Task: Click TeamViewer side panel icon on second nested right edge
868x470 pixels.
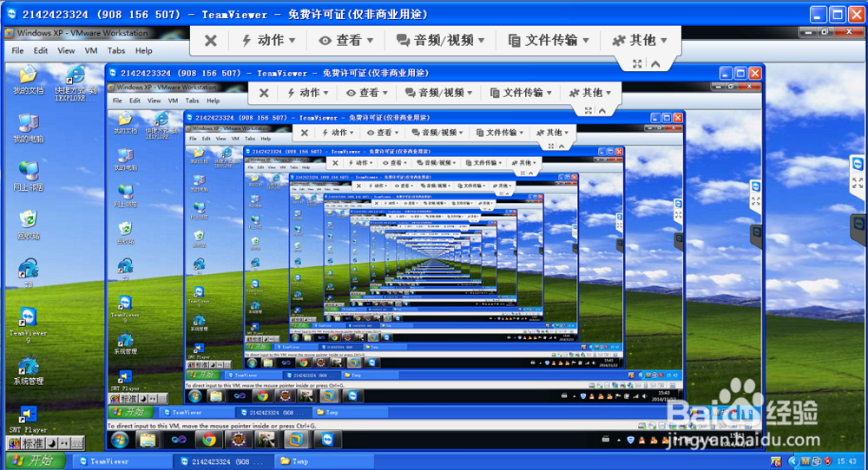Action: (756, 187)
